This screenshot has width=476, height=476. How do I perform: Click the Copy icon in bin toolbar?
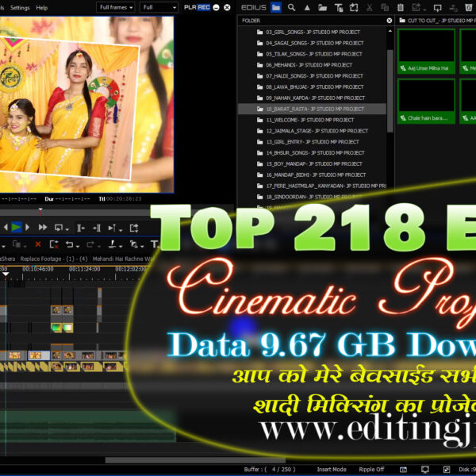tap(385, 8)
